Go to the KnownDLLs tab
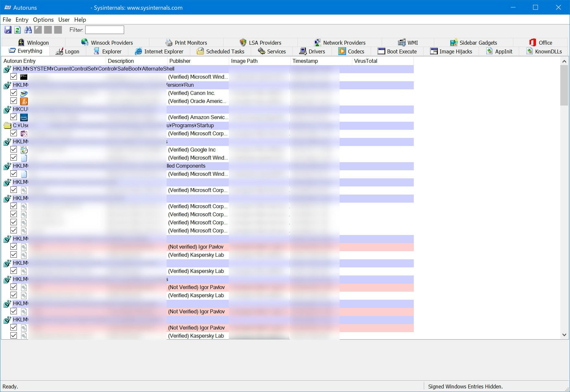Screen dimensions: 570x392 pos(544,51)
